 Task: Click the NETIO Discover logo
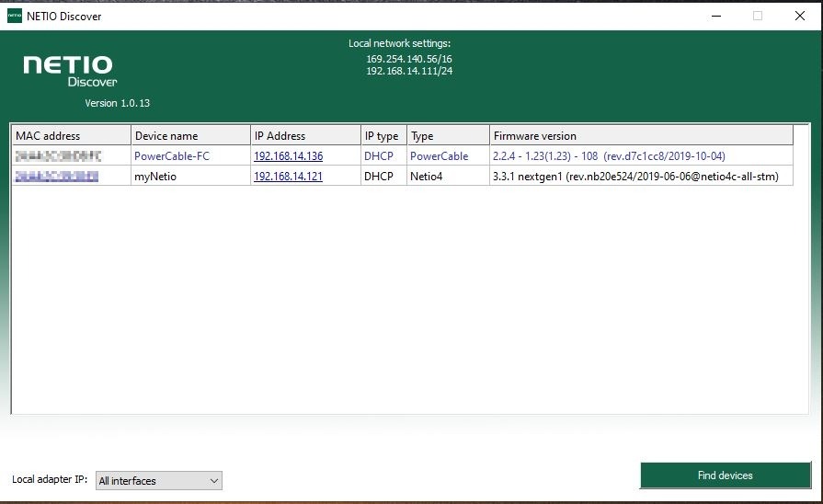pos(70,71)
